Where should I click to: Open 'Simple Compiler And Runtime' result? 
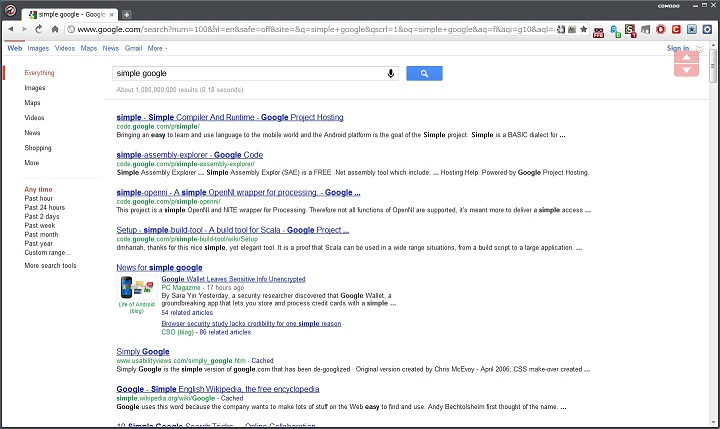[x=230, y=117]
